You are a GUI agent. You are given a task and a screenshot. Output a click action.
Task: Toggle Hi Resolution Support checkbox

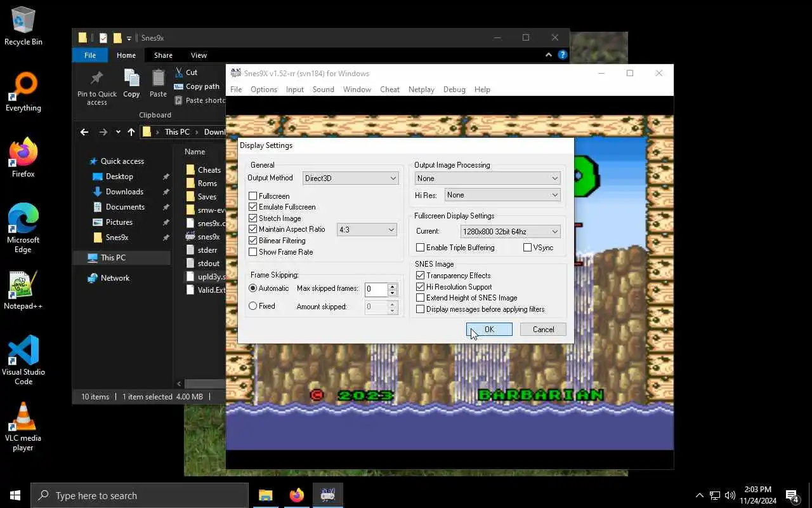click(420, 287)
